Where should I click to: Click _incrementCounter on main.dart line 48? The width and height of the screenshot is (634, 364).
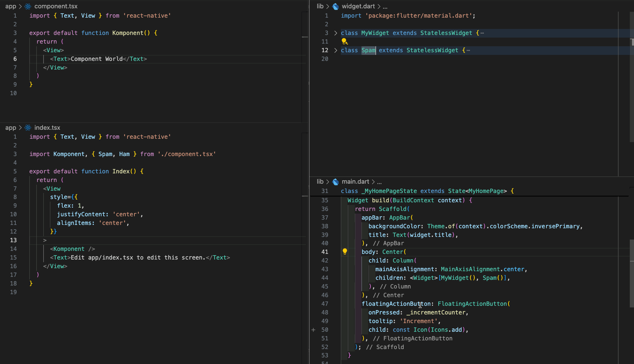(x=436, y=312)
